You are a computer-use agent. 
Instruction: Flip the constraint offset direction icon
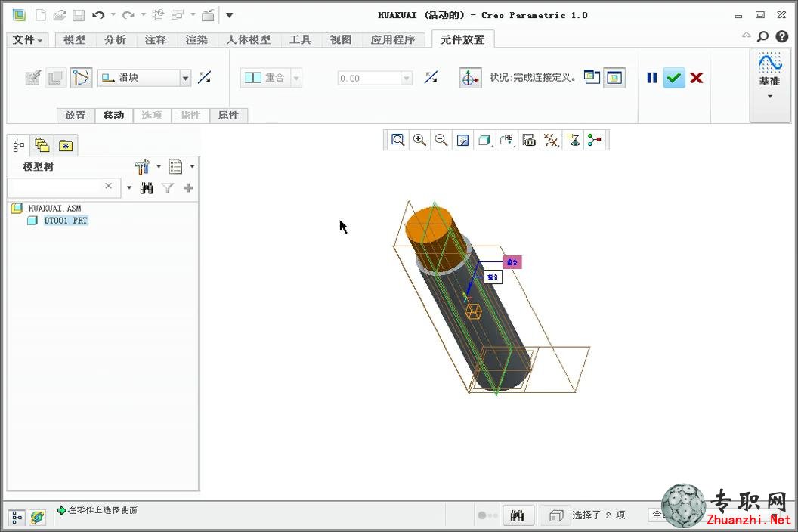(x=431, y=77)
